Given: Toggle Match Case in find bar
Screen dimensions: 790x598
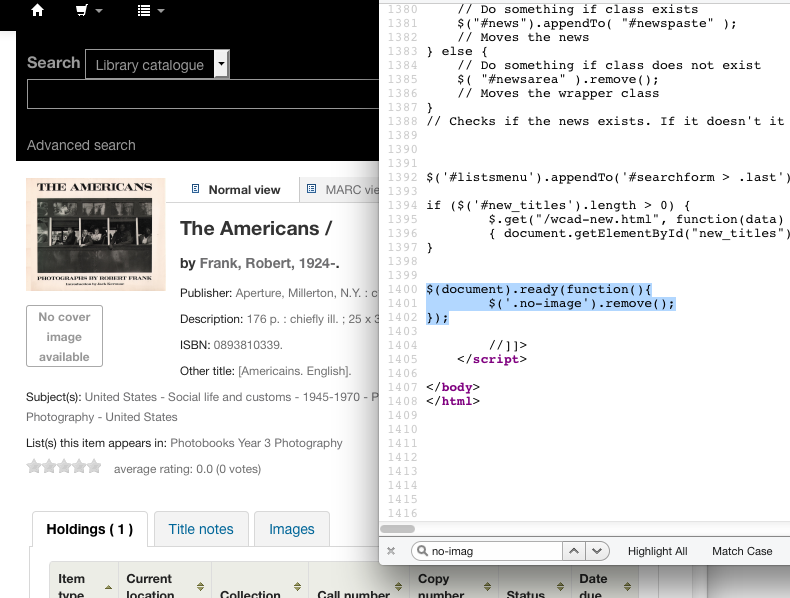Looking at the screenshot, I should [742, 551].
